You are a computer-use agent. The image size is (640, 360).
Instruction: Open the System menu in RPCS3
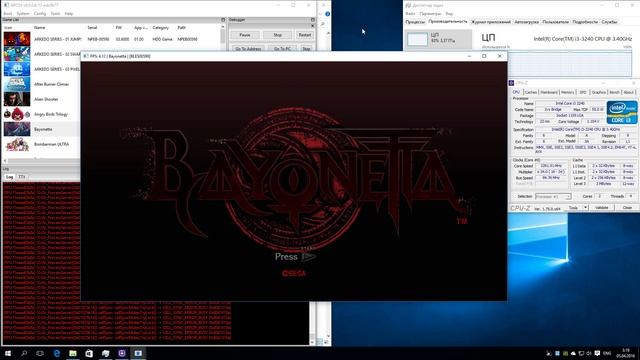point(23,13)
